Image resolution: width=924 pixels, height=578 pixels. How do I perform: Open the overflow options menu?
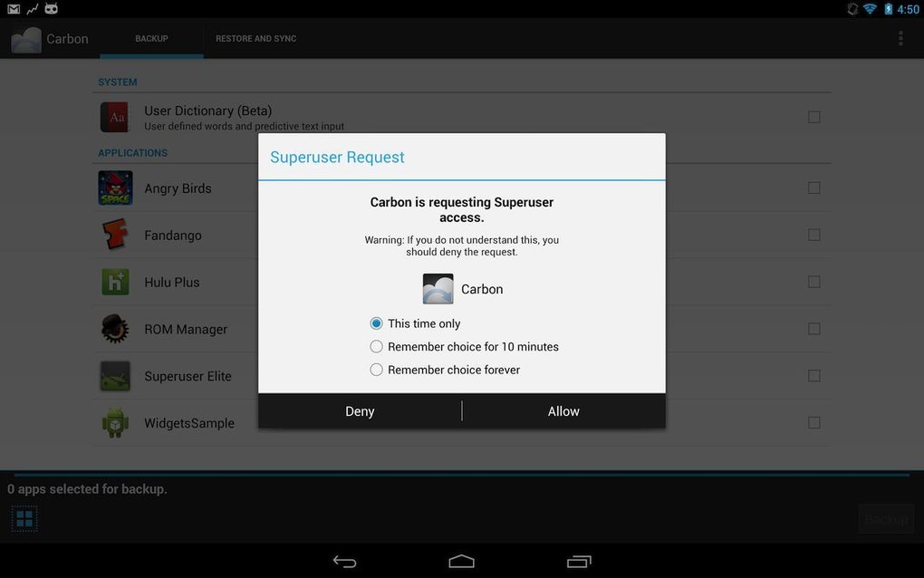tap(900, 38)
